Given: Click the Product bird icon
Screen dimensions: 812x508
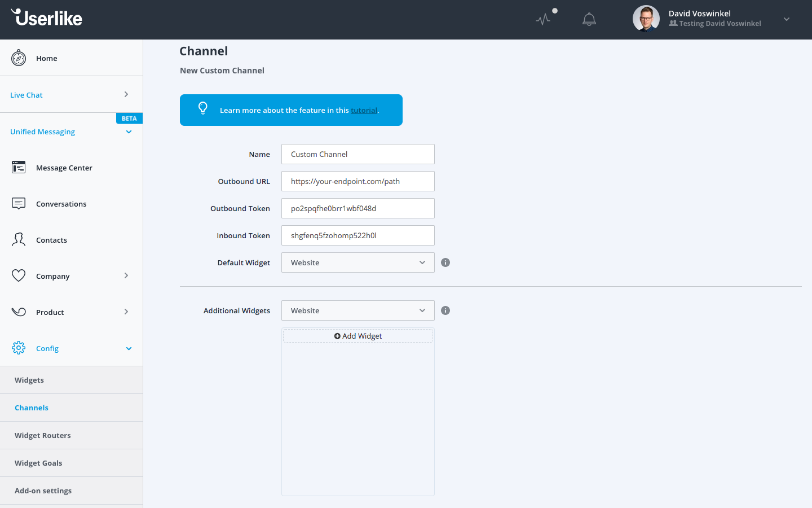Looking at the screenshot, I should pyautogui.click(x=19, y=312).
